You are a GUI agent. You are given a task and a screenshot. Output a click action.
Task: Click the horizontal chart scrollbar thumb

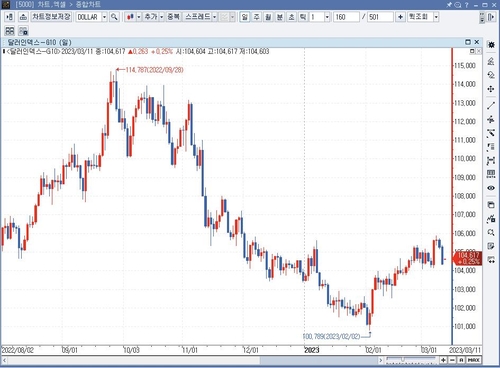click(318, 360)
